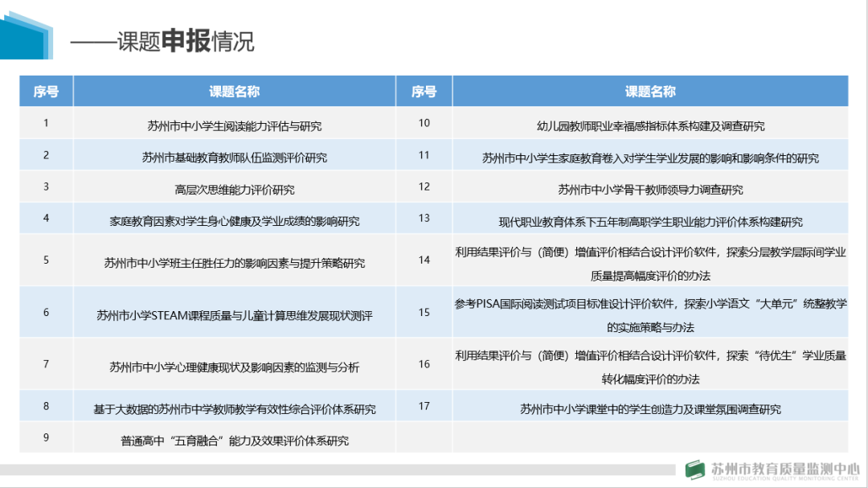Click sequence number 9 cell

46,437
